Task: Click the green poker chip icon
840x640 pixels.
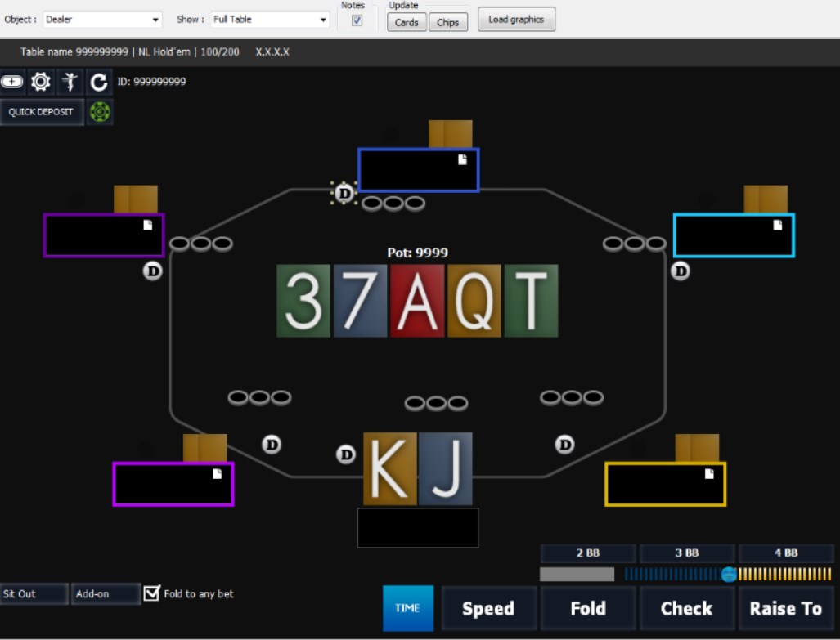Action: tap(98, 111)
